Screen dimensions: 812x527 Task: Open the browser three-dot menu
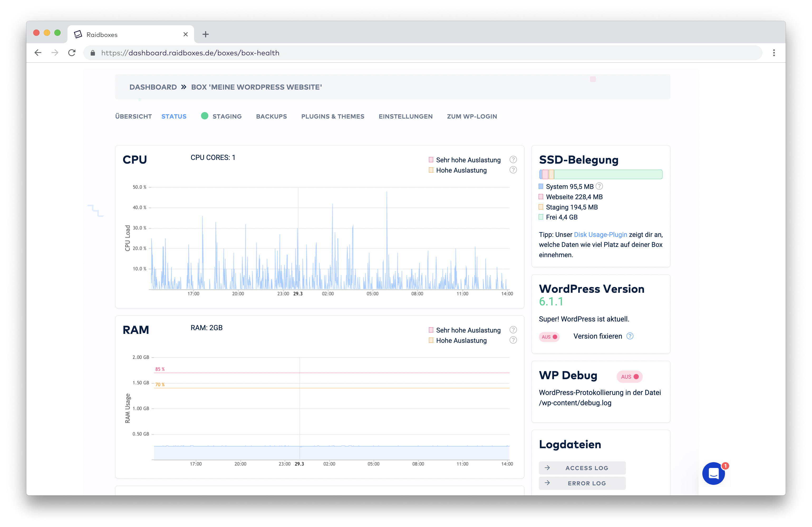click(x=774, y=53)
